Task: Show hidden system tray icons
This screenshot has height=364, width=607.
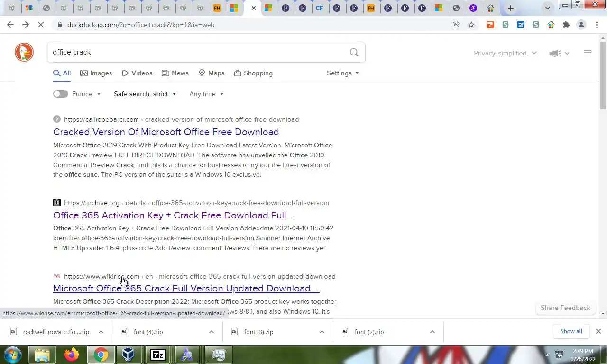Action: click(547, 355)
